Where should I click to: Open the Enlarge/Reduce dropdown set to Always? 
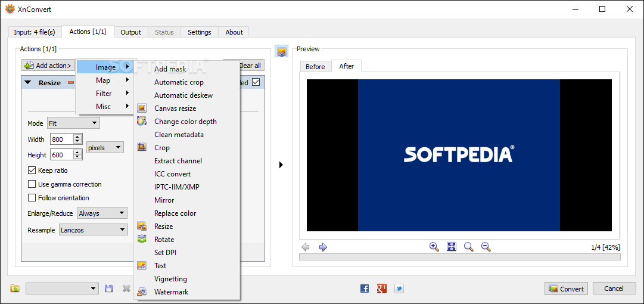click(102, 213)
